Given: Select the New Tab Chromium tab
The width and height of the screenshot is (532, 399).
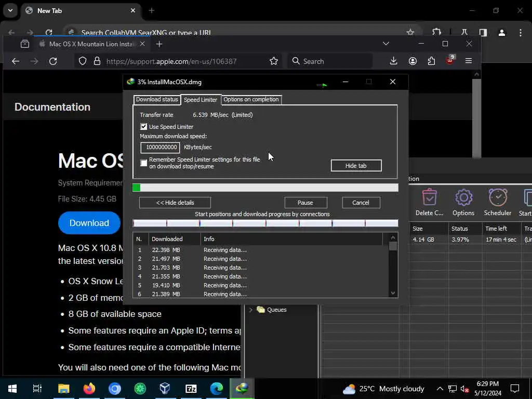Looking at the screenshot, I should pyautogui.click(x=80, y=11).
